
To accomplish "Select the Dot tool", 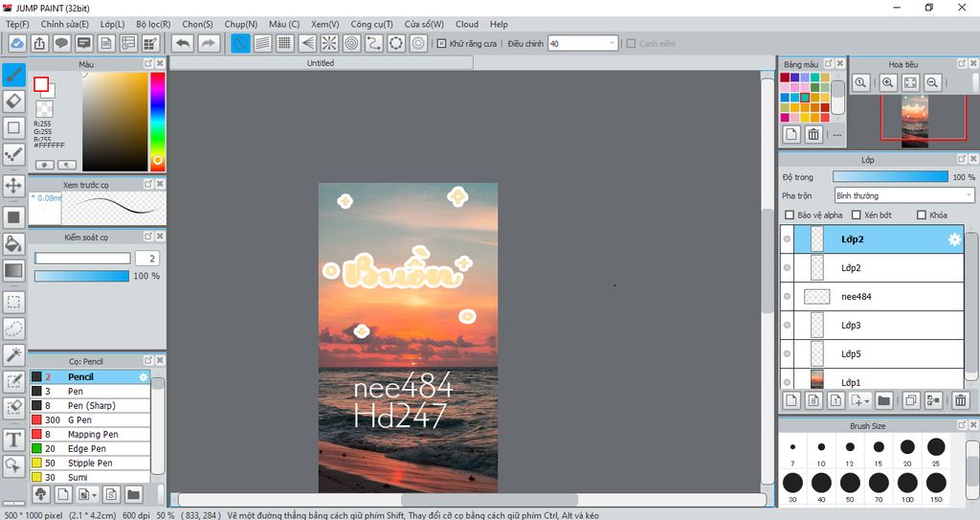I will pos(13,154).
